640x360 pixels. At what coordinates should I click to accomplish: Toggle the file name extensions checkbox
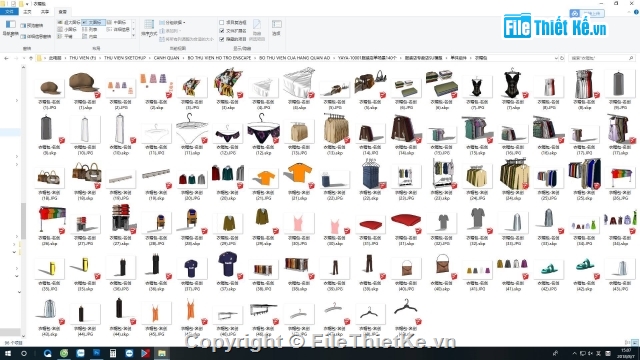click(222, 31)
